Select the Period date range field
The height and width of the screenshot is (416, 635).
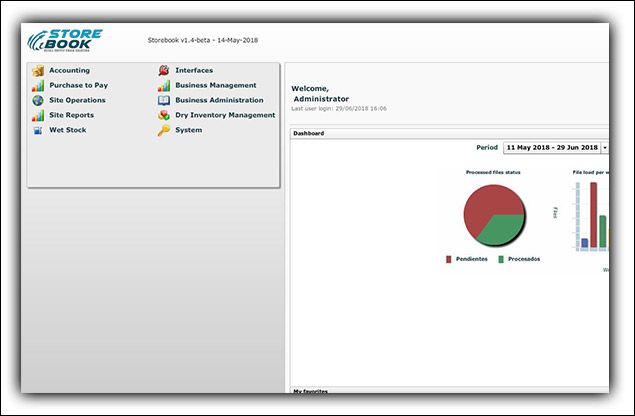[552, 148]
